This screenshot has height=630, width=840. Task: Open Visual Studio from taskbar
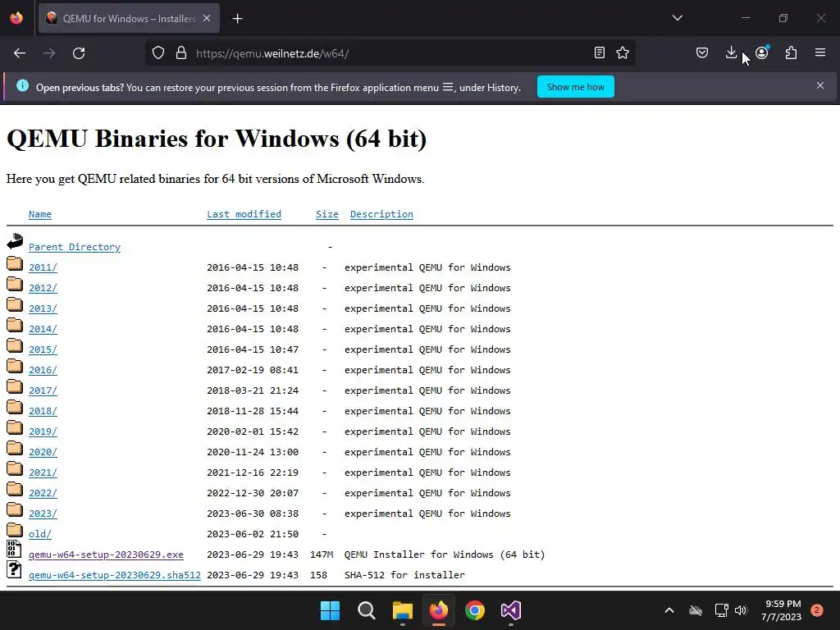tap(510, 610)
